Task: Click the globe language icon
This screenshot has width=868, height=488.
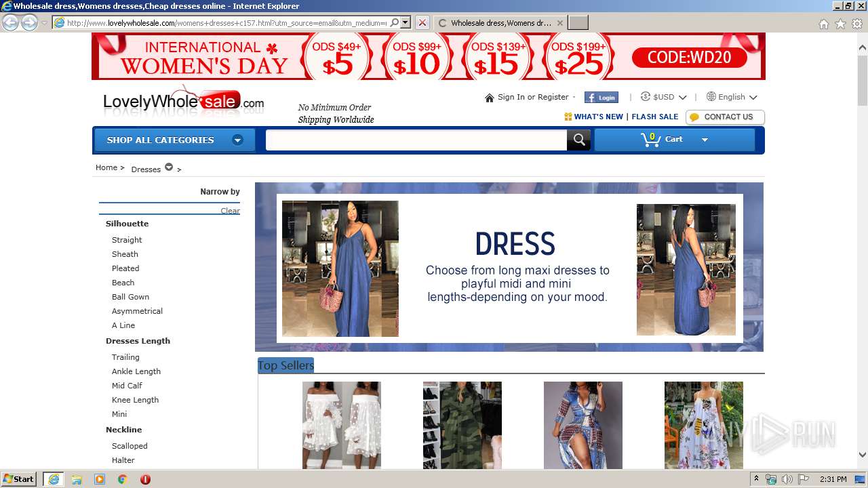Action: tap(711, 97)
